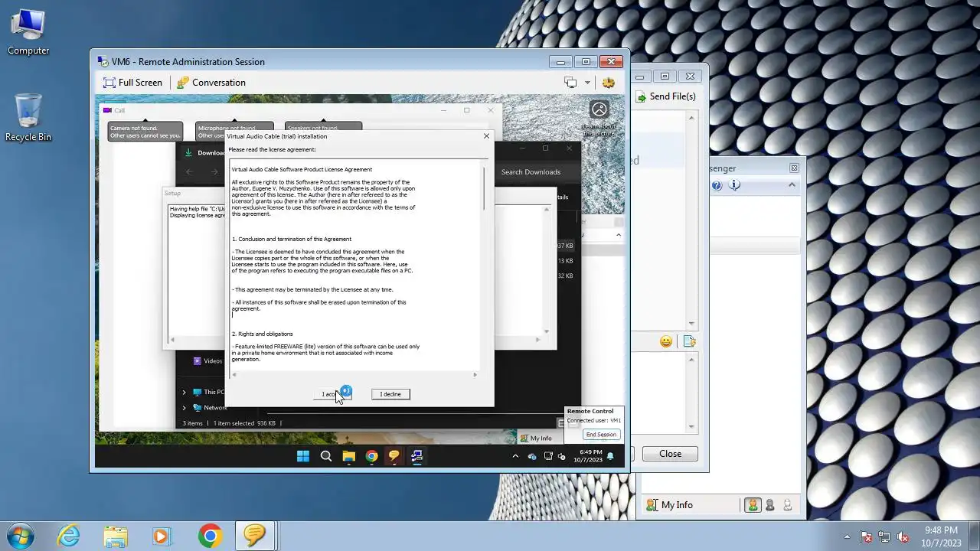
Task: Close the Virtual Audio Cable installation dialog
Action: pos(486,136)
